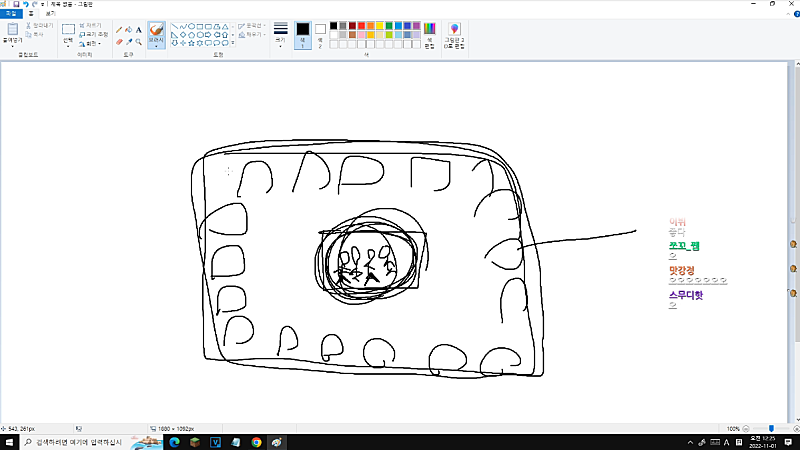The image size is (800, 450).
Task: Open the Paste dropdown arrow
Action: [13, 46]
